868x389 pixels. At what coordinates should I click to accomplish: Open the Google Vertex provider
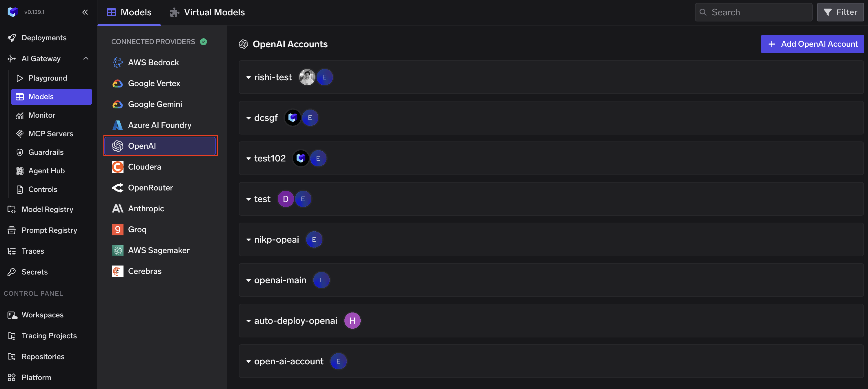153,83
